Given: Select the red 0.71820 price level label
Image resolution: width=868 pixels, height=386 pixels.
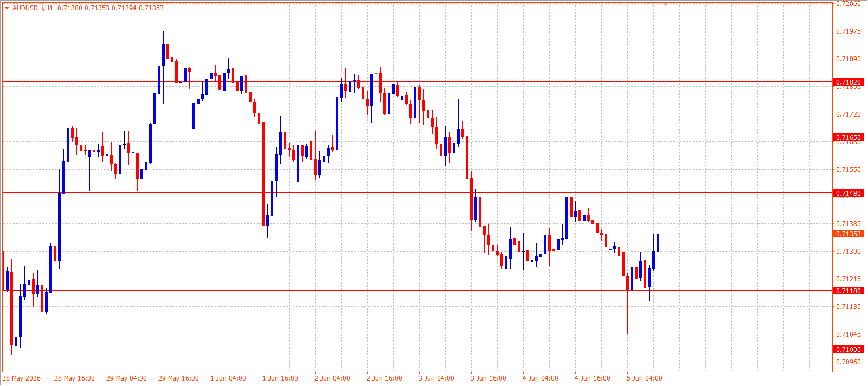Looking at the screenshot, I should pyautogui.click(x=848, y=82).
